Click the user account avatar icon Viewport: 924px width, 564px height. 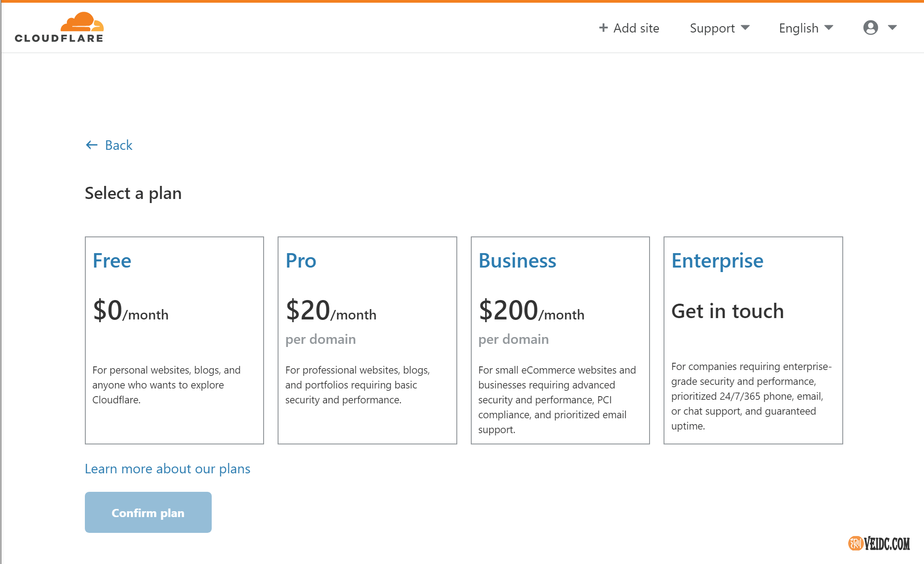[870, 28]
